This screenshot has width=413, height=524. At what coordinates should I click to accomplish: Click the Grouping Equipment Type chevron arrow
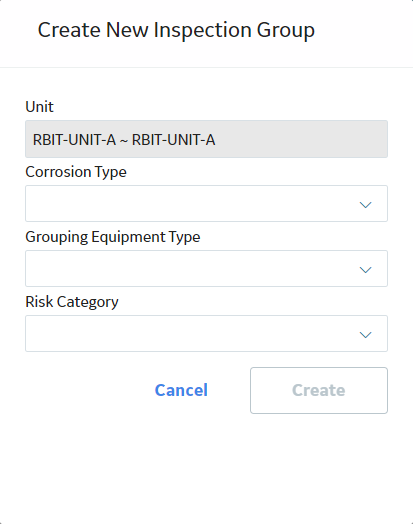pos(365,269)
